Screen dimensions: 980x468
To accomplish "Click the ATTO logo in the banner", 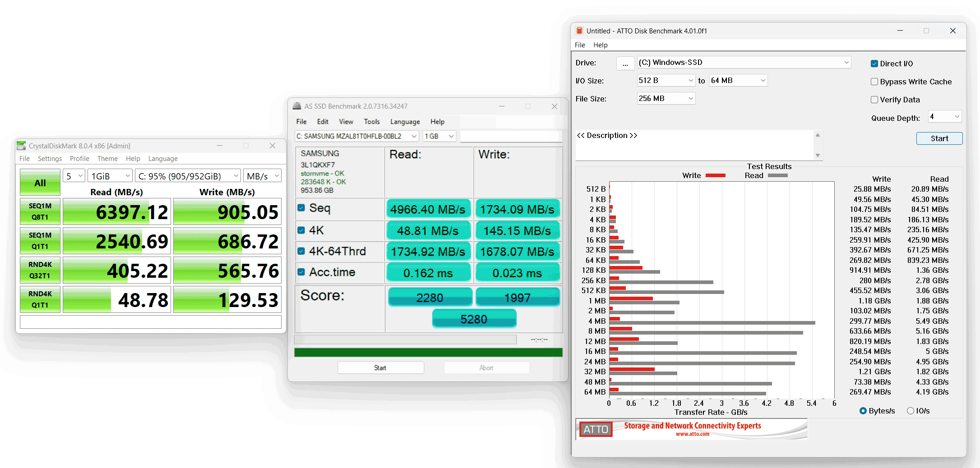I will point(596,429).
